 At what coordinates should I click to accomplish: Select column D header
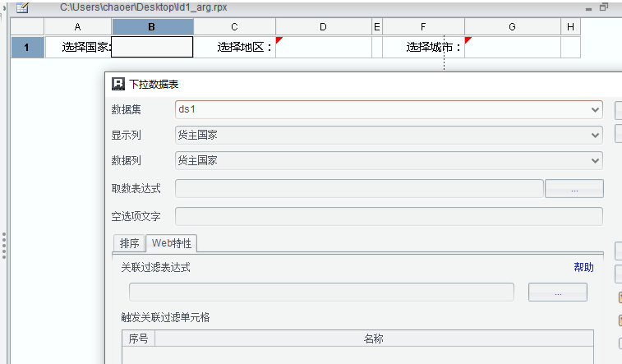click(x=323, y=27)
